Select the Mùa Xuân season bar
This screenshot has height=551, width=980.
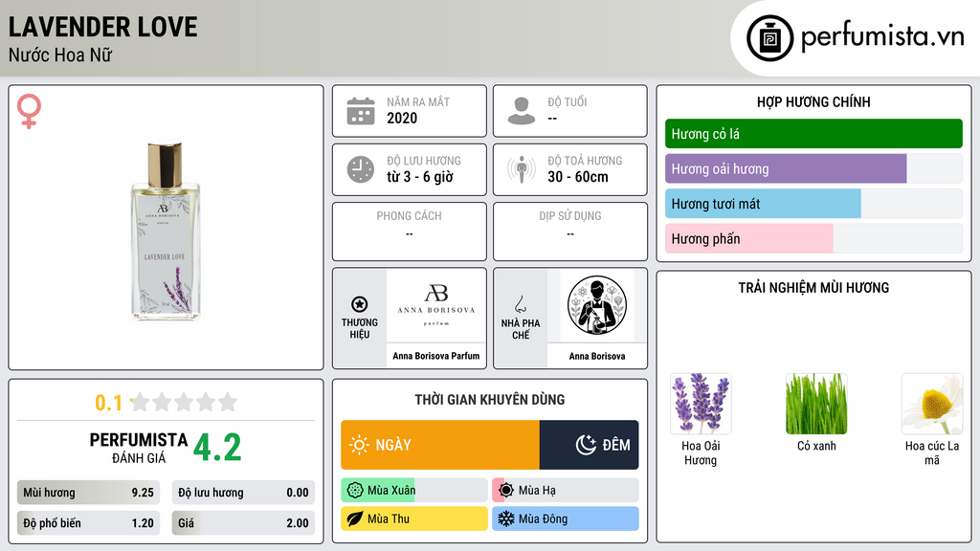pos(413,491)
